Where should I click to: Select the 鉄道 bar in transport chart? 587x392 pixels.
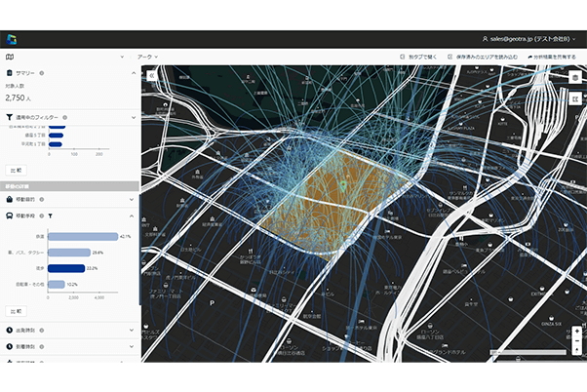coord(81,236)
